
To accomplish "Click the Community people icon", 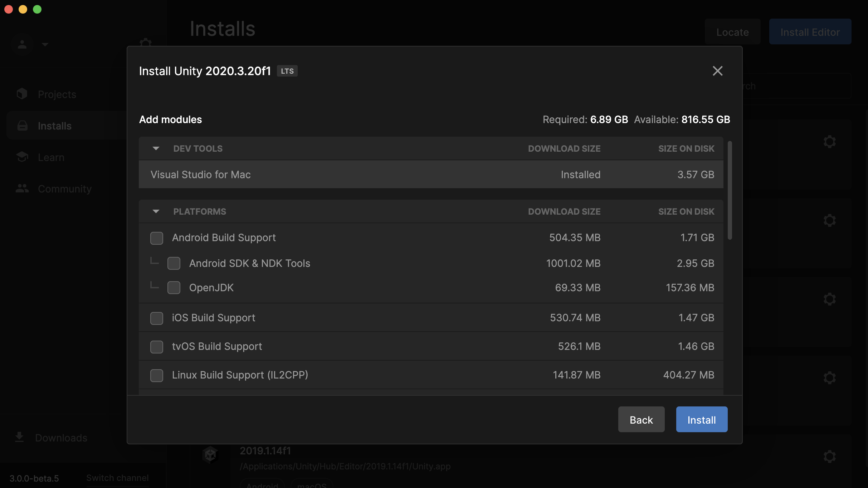I will tap(22, 189).
